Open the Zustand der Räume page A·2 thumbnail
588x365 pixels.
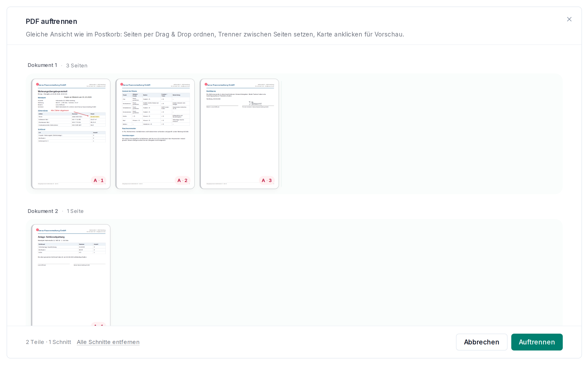pos(155,134)
